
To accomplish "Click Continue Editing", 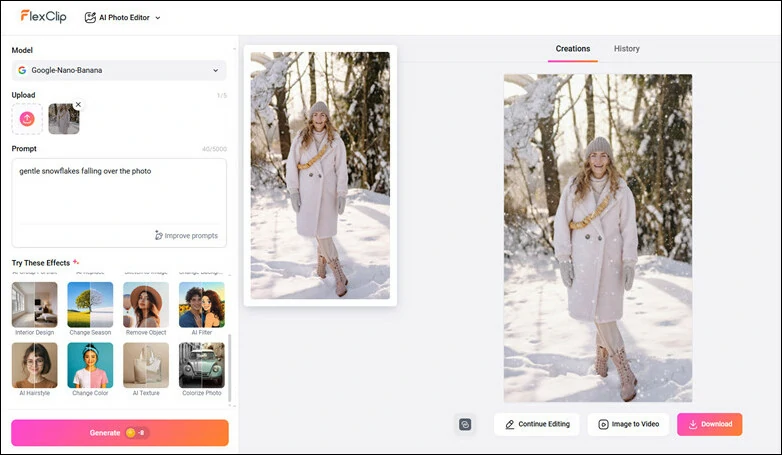I will (537, 424).
